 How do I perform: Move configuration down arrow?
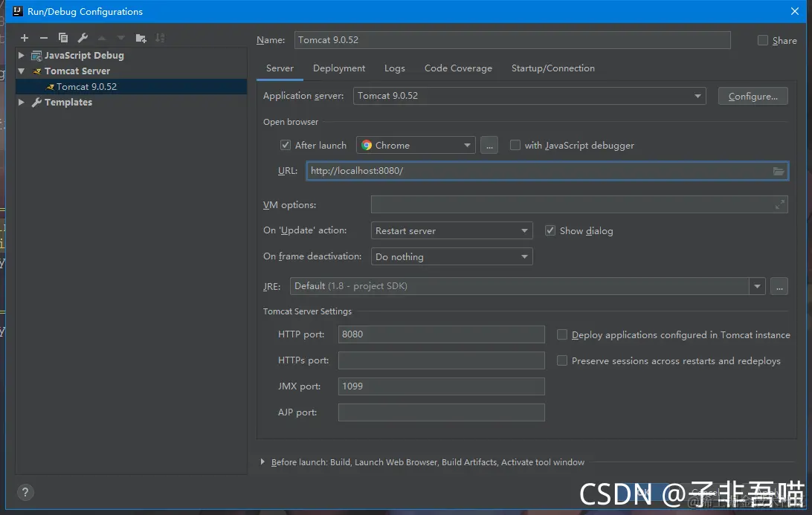pyautogui.click(x=121, y=38)
